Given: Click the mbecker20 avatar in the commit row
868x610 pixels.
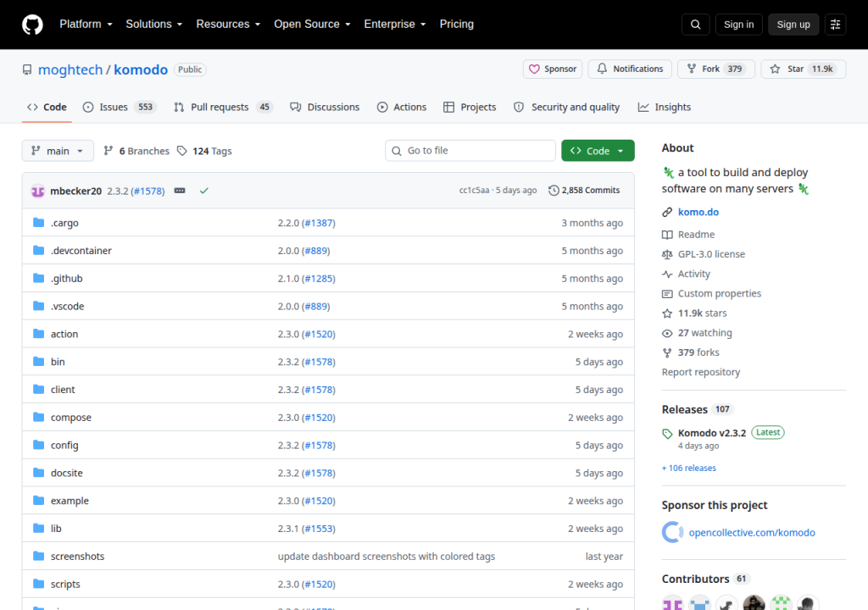Looking at the screenshot, I should (37, 191).
